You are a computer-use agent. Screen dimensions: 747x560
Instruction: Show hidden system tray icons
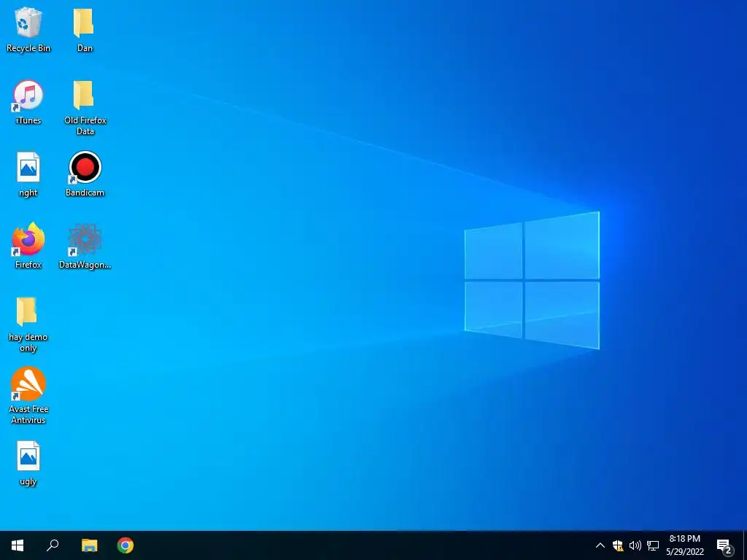coord(600,545)
